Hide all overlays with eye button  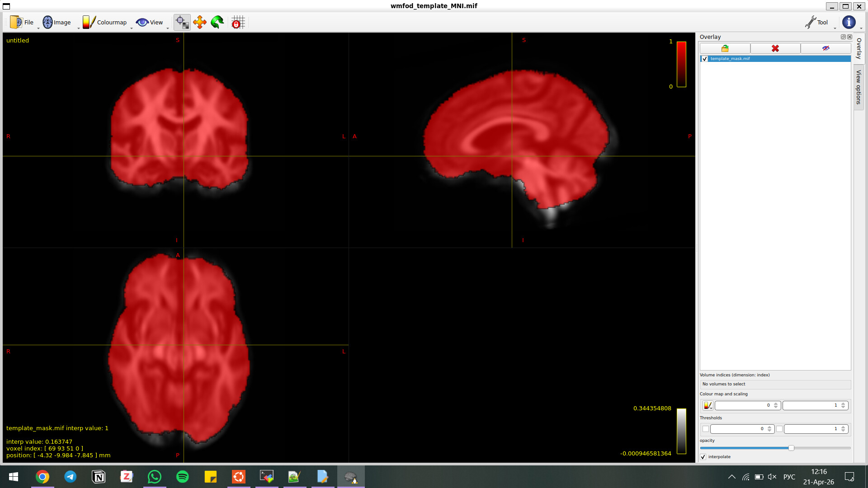coord(826,48)
